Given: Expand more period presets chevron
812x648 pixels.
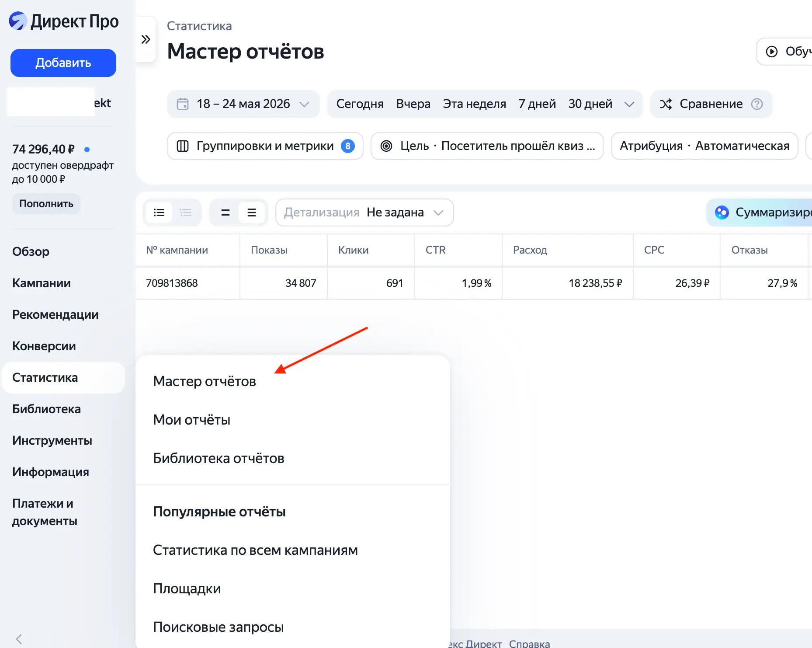Looking at the screenshot, I should coord(629,104).
